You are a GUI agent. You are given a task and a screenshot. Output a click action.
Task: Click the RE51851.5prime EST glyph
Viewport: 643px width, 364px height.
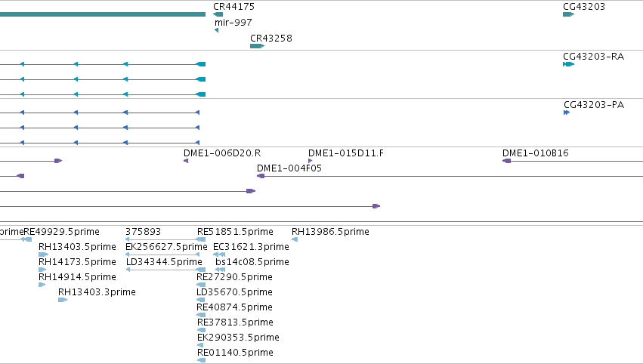coord(201,239)
